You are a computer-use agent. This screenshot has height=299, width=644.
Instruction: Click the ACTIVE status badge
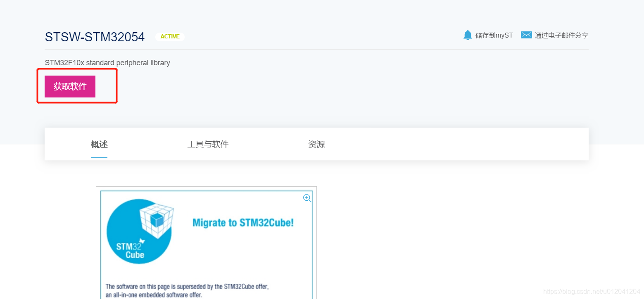coord(170,37)
